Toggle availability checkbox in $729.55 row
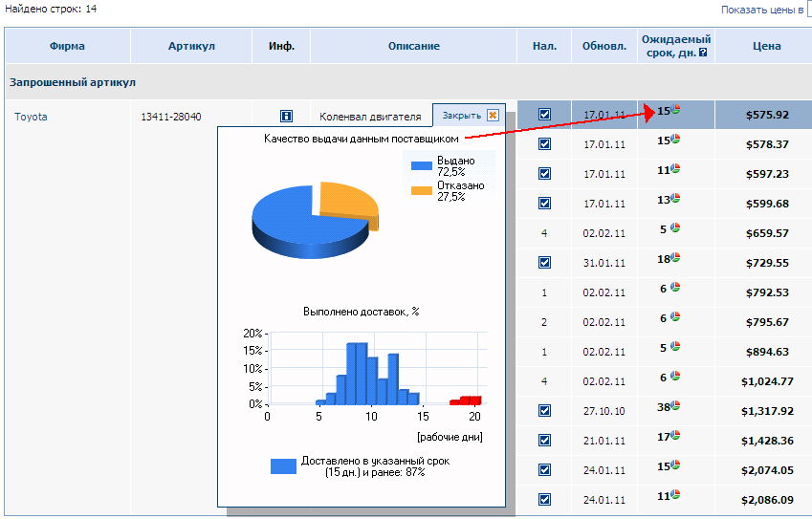Viewport: 812px width, 519px height. pos(544,262)
